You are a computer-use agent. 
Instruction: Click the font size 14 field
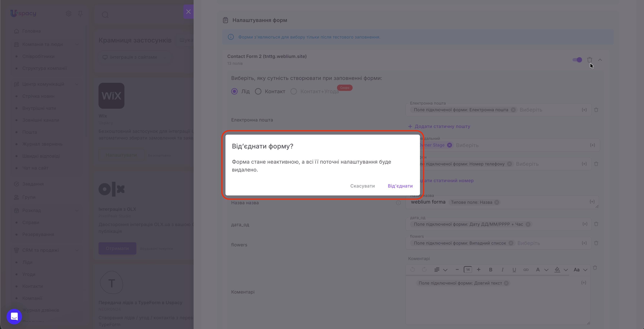click(x=468, y=270)
